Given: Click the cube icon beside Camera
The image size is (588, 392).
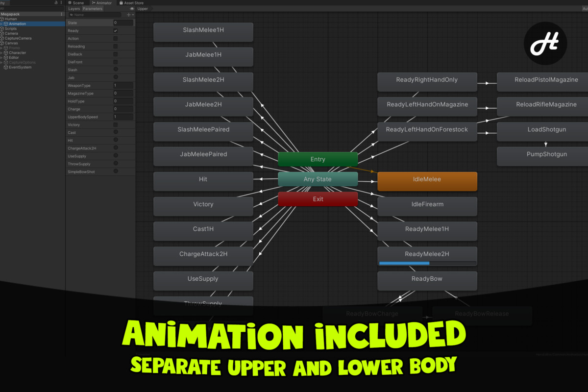Looking at the screenshot, I should (2, 33).
